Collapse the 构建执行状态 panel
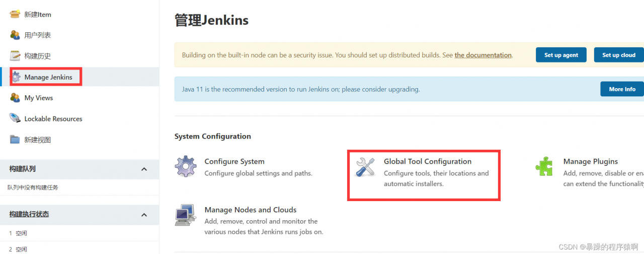Image resolution: width=644 pixels, height=254 pixels. point(144,215)
